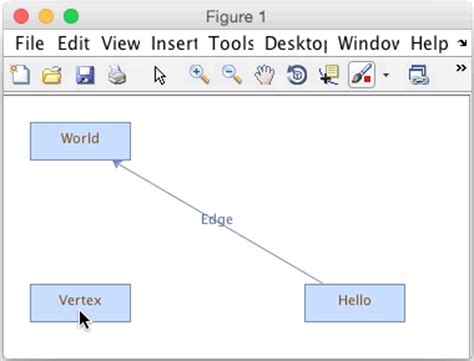Activate the Zoom Out magnifier tool
Screen dimensions: 474x361
click(232, 75)
